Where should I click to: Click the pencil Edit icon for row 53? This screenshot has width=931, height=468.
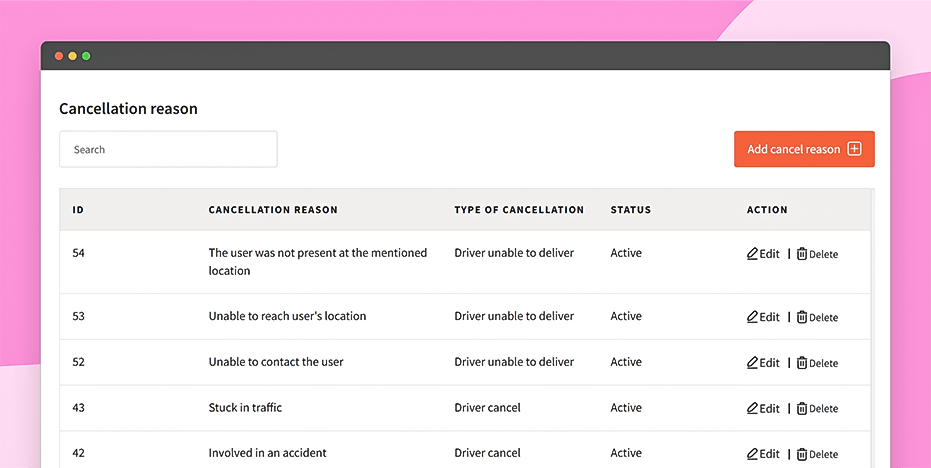pyautogui.click(x=752, y=317)
